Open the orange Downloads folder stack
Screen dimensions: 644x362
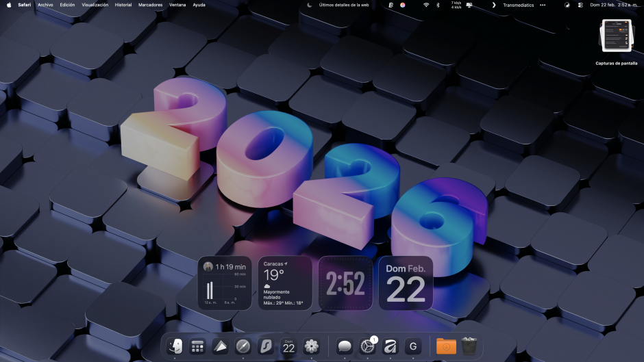(x=446, y=346)
